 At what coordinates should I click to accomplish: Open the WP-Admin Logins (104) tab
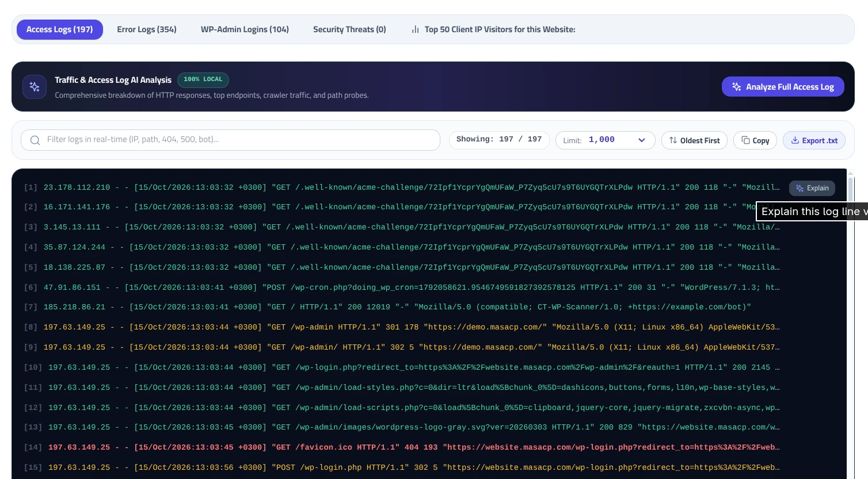click(245, 29)
